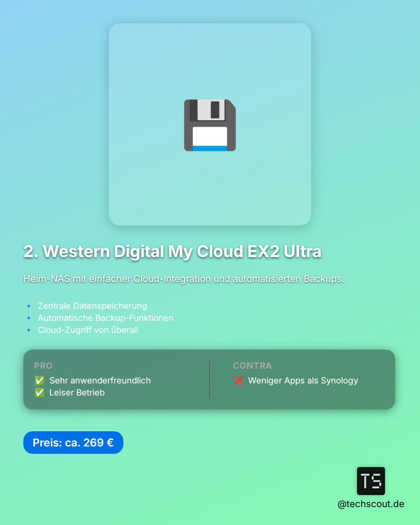420x525 pixels.
Task: Open the @techscout.de handle
Action: (371, 504)
